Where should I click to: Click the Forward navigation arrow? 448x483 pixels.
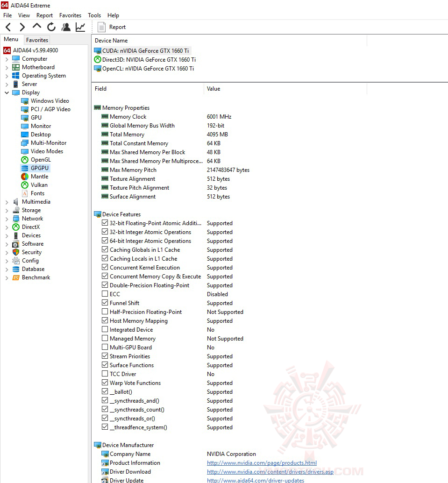22,27
